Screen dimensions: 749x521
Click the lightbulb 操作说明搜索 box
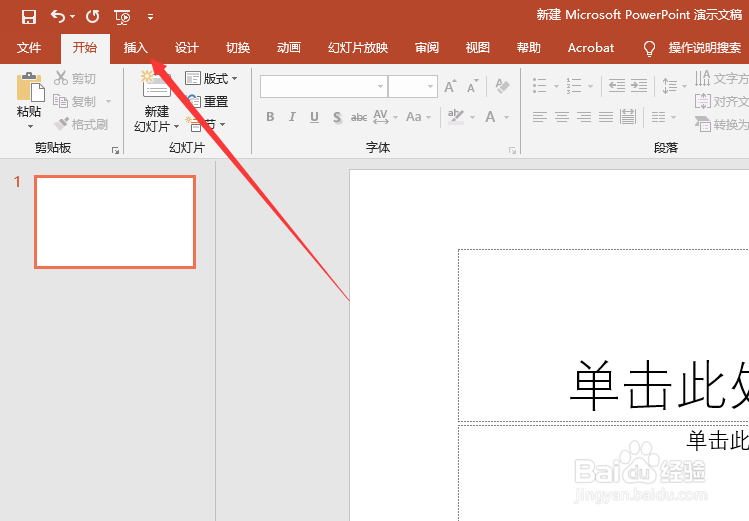693,48
